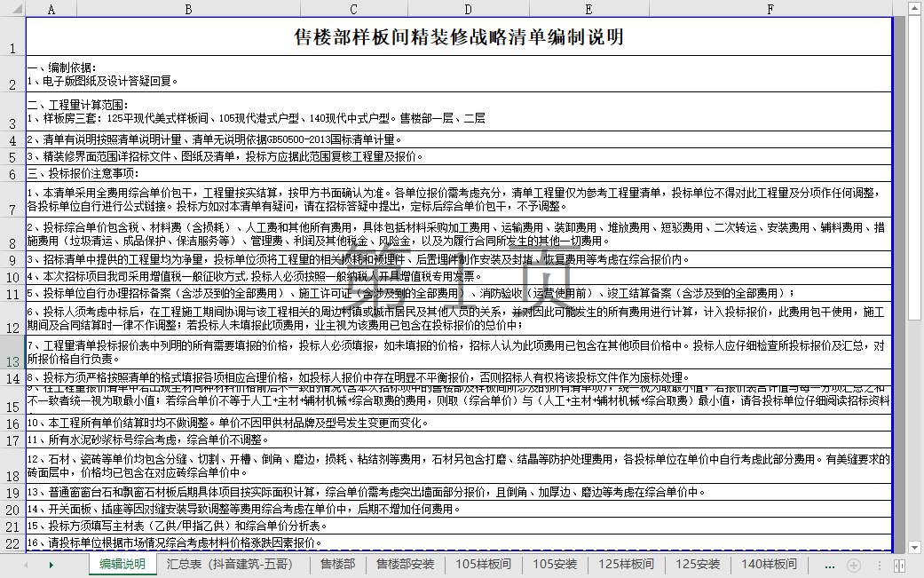Select column B header
Viewport: 924px width, 578px height.
point(188,9)
